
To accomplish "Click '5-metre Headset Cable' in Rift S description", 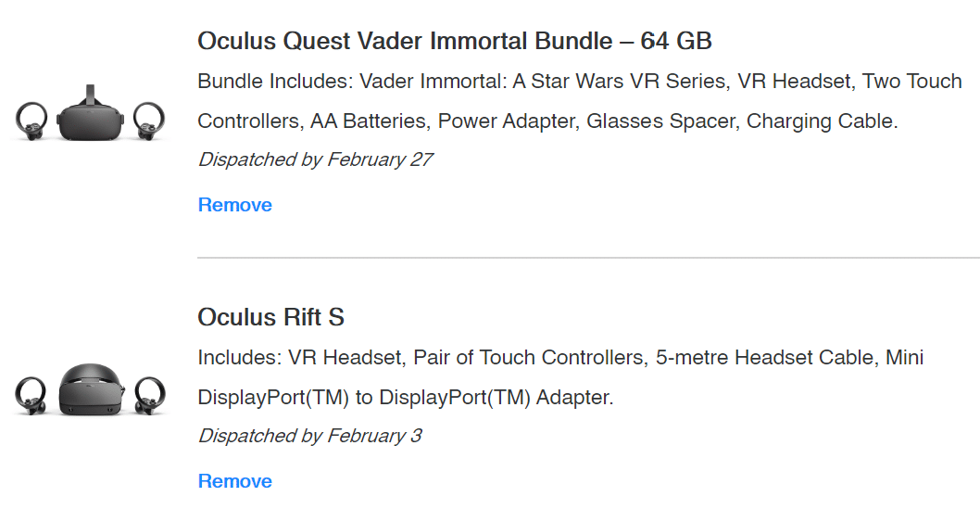I will [765, 358].
